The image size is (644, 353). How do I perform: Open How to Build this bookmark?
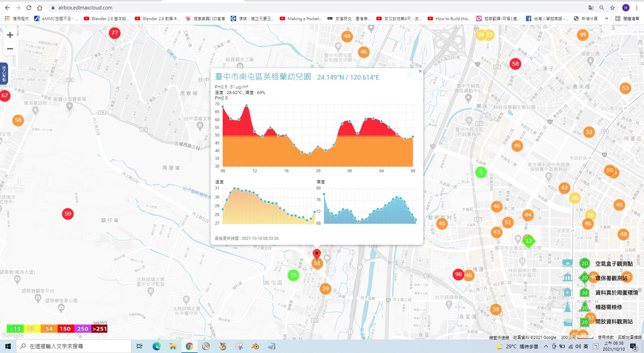(x=449, y=18)
